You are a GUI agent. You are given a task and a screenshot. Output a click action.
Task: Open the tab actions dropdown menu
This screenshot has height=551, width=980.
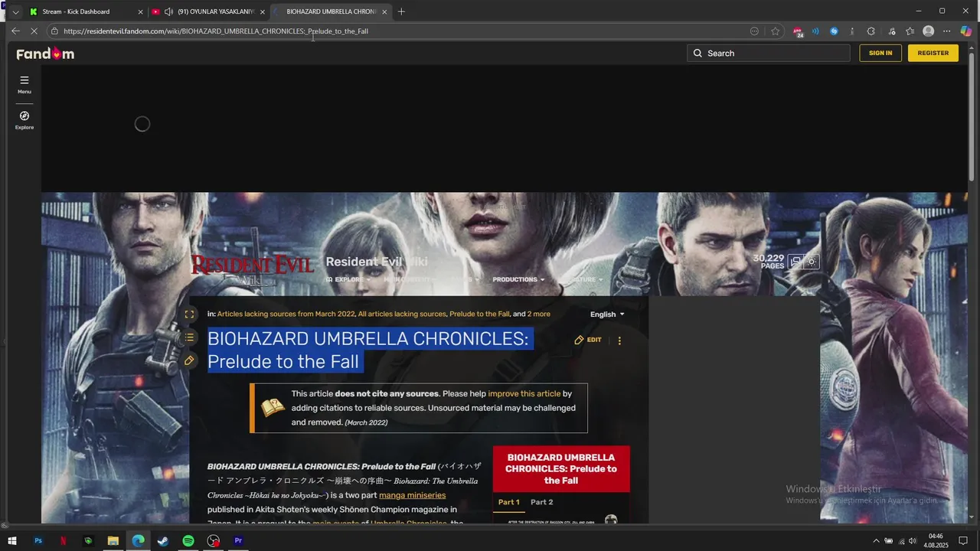tap(15, 11)
